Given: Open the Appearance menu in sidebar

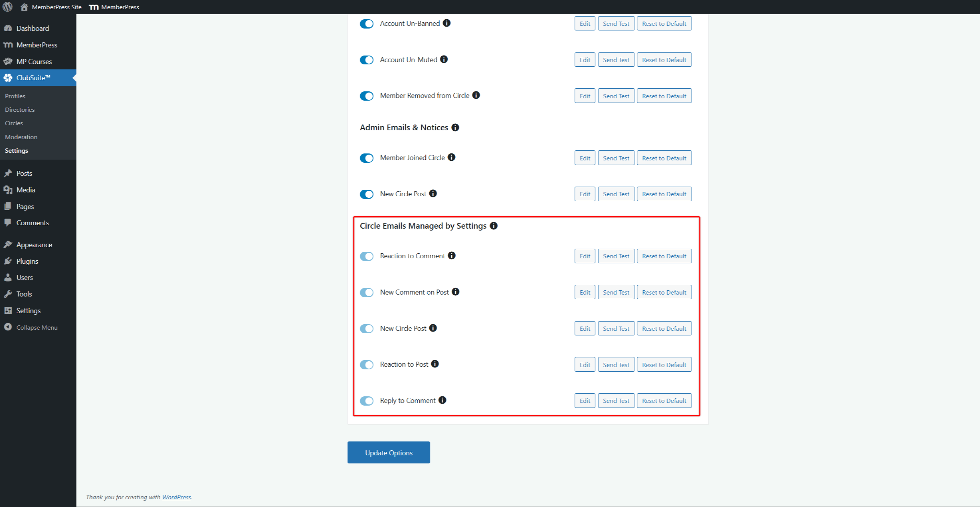Looking at the screenshot, I should pos(34,244).
